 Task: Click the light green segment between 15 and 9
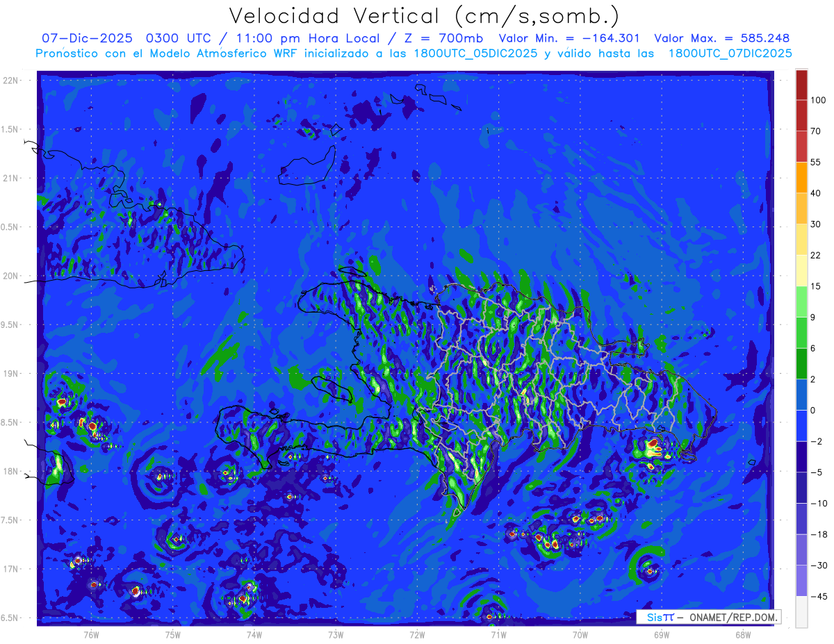[801, 302]
